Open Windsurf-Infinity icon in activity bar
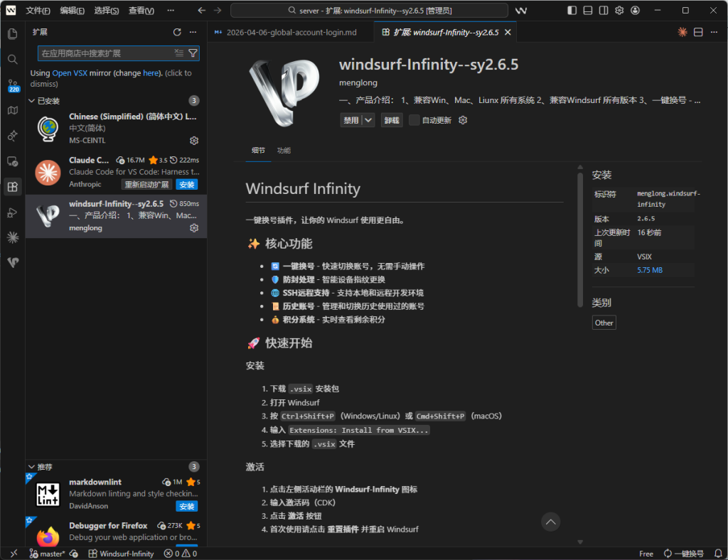This screenshot has width=728, height=560. [x=13, y=263]
